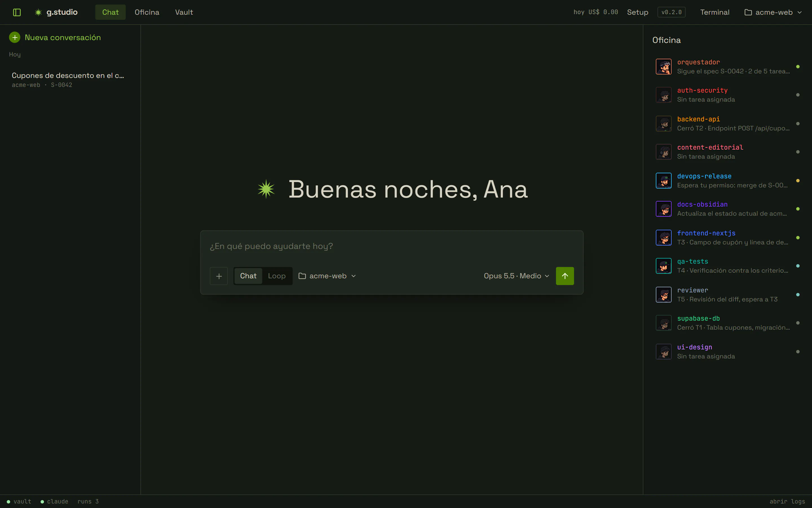Click the reviewer task text T5 · Revisión del diff
Image resolution: width=812 pixels, height=508 pixels.
[x=727, y=299]
